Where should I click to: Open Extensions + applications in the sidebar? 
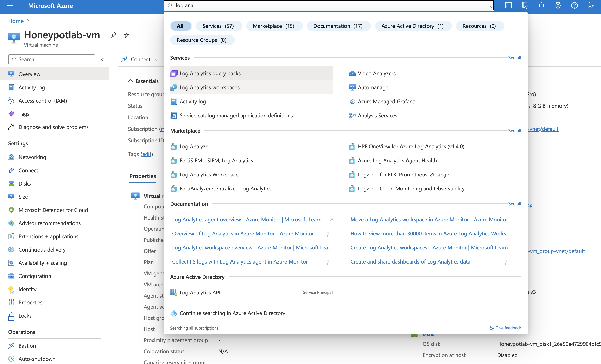48,236
